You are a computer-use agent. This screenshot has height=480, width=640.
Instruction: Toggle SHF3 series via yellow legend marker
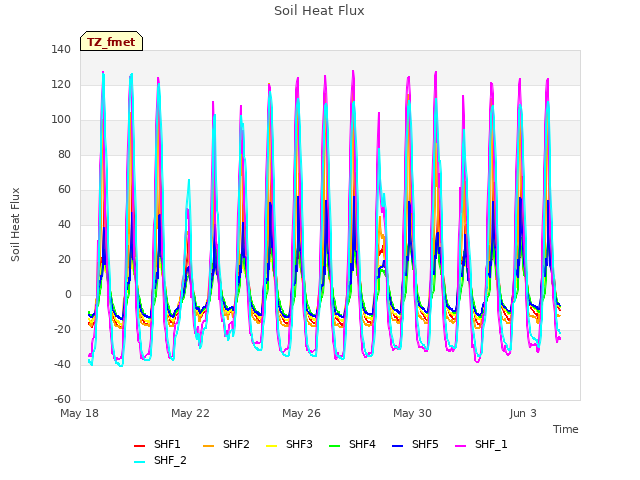(x=271, y=446)
